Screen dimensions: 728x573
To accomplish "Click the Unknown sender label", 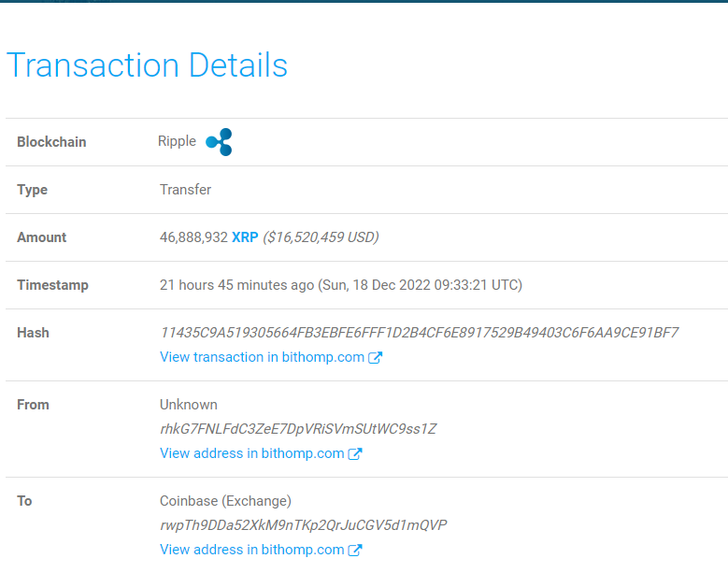I will [189, 405].
